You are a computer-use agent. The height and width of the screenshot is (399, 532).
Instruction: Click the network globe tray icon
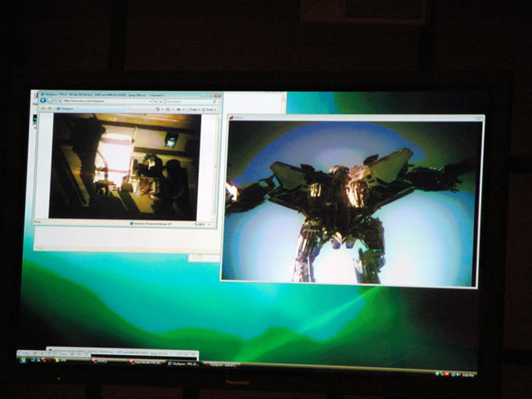pyautogui.click(x=454, y=375)
